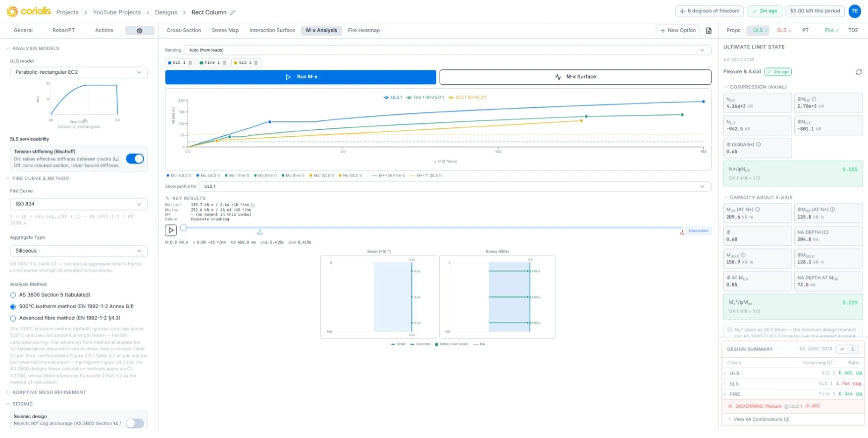Click the Run M-κ button

click(x=301, y=77)
